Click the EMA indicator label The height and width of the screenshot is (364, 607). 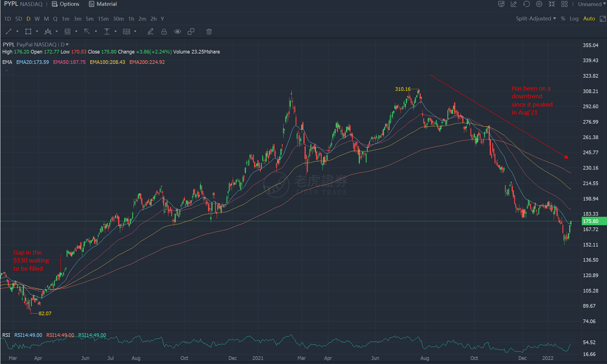tap(7, 62)
